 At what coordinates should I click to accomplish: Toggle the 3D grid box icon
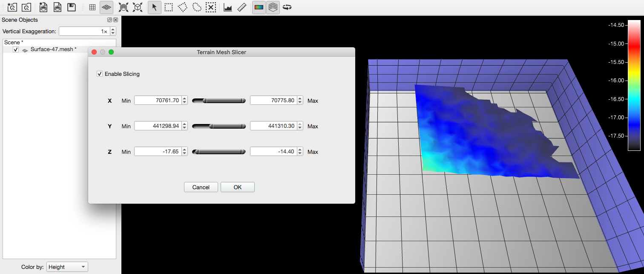click(x=273, y=7)
